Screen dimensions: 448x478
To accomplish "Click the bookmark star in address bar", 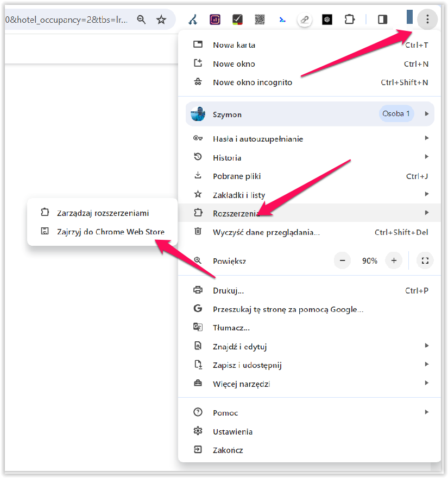I will pyautogui.click(x=161, y=20).
